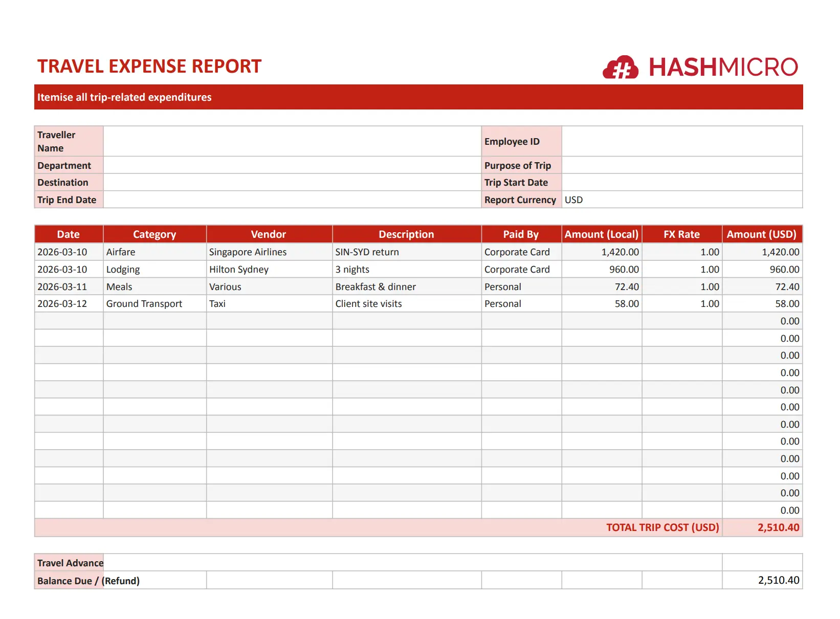Select the USD report currency cell
Viewport: 840px width, 619px height.
681,200
